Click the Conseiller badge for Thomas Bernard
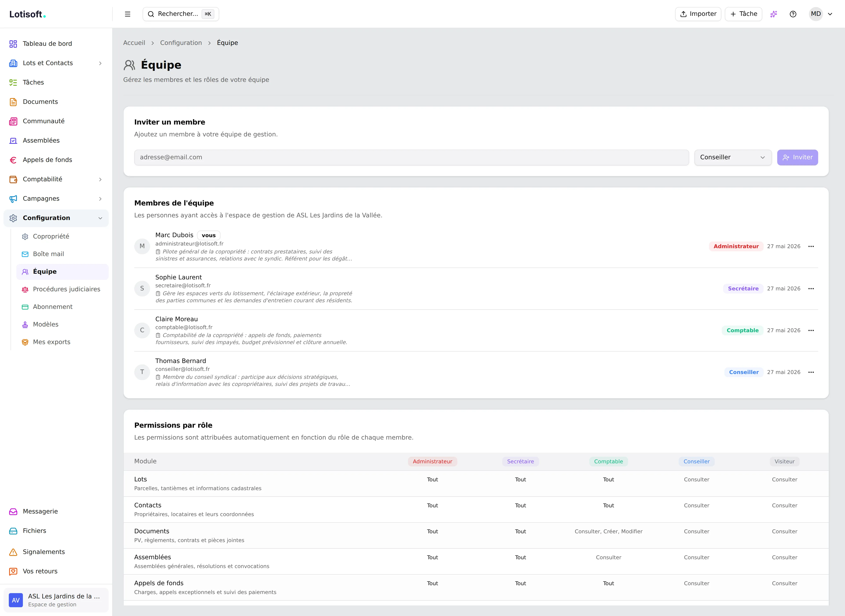The height and width of the screenshot is (616, 845). pyautogui.click(x=744, y=372)
